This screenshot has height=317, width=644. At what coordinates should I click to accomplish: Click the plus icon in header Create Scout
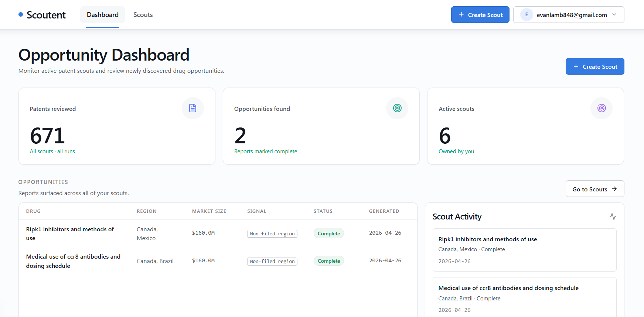pos(461,15)
